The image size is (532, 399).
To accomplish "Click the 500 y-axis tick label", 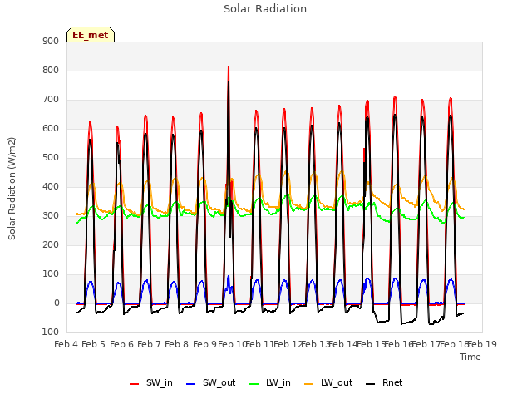I will click(51, 157).
